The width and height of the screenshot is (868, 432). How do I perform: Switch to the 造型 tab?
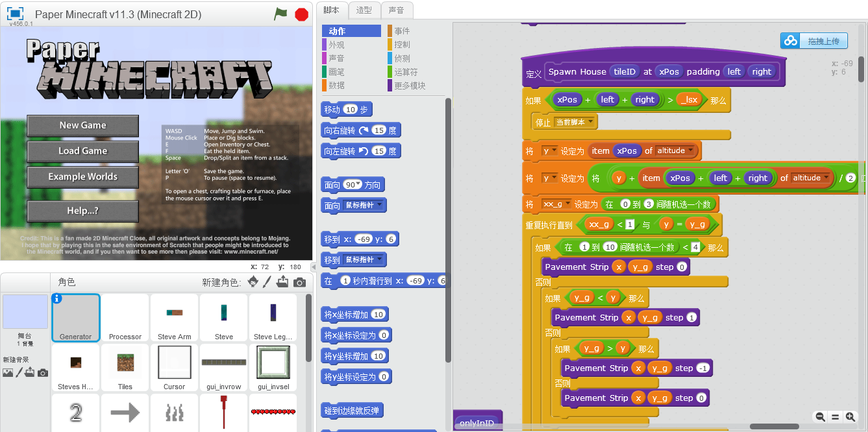[x=364, y=10]
